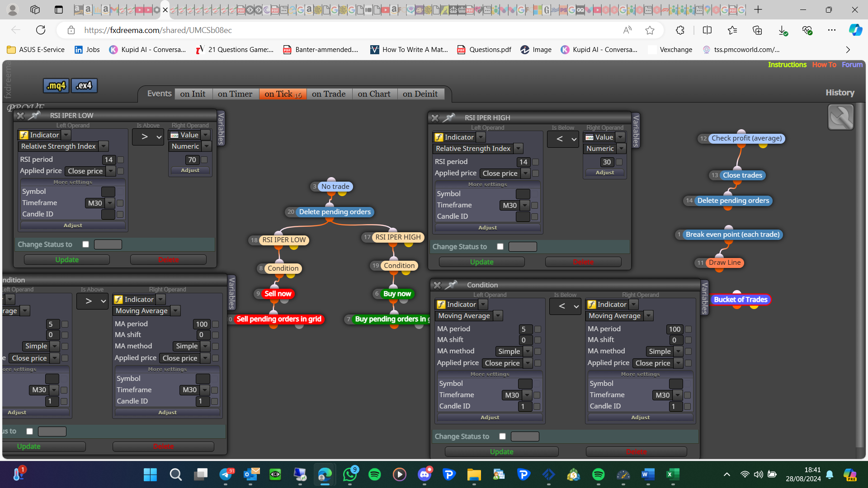Screen dimensions: 868x488
Task: Toggle Change Status checkbox in RSI IPER HIGH
Action: tap(500, 247)
